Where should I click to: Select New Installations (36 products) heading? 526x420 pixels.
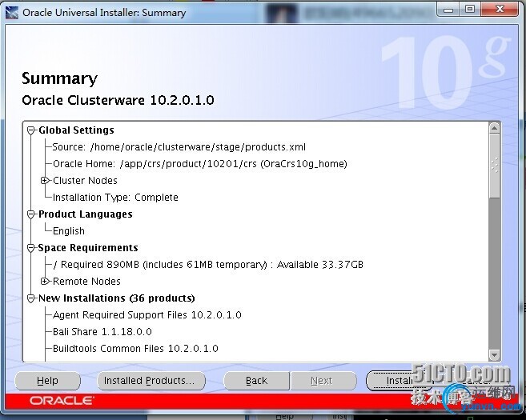(x=116, y=298)
